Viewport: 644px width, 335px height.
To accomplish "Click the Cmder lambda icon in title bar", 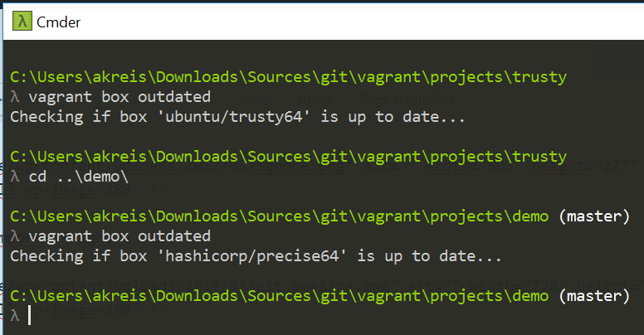I will pyautogui.click(x=20, y=21).
